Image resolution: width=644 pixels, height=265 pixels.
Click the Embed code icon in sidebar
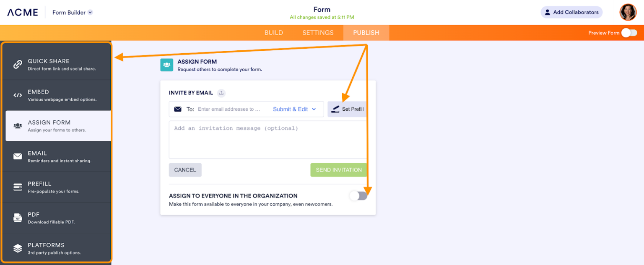click(x=18, y=95)
